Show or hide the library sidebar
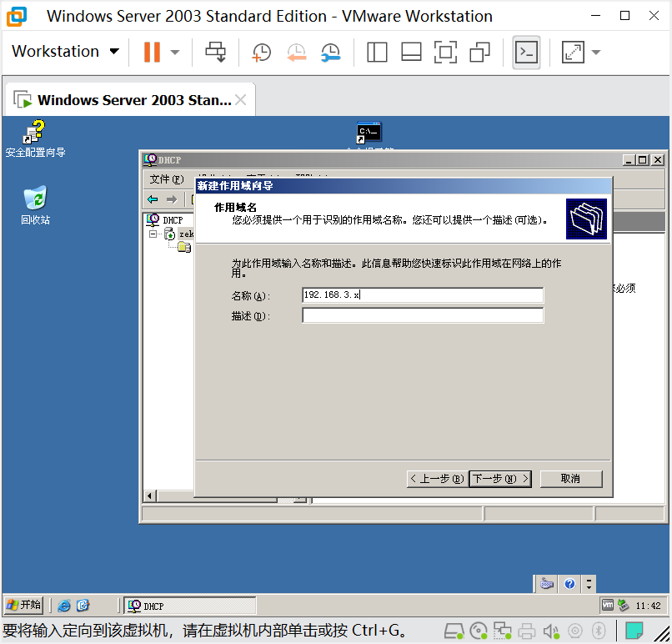The height and width of the screenshot is (644, 672). tap(377, 53)
